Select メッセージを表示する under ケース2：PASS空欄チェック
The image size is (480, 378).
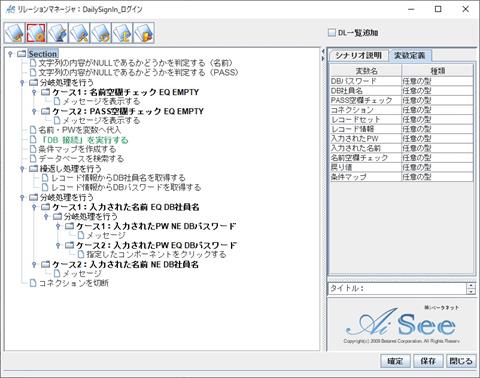[x=102, y=120]
